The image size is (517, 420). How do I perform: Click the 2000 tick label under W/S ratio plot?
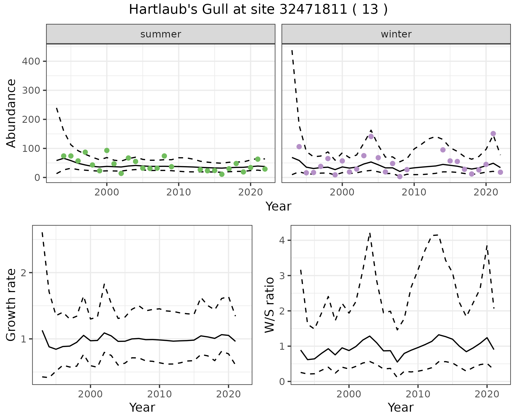tap(349, 394)
